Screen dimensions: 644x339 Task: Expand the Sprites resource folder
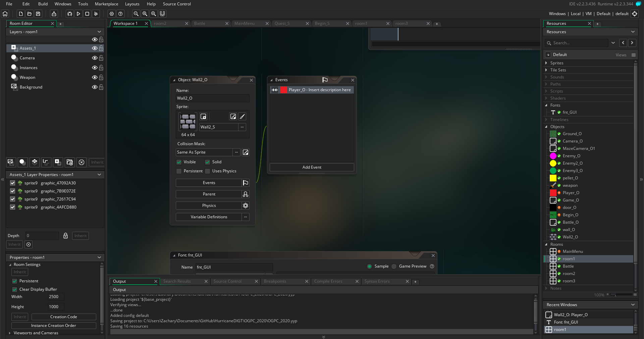(x=546, y=63)
